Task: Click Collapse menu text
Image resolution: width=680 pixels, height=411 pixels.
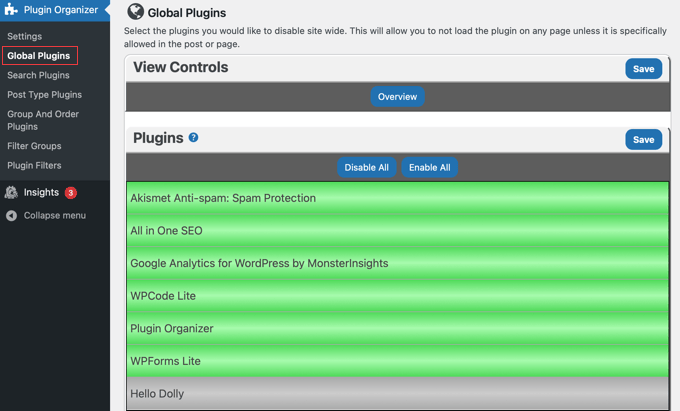Action: coord(55,215)
